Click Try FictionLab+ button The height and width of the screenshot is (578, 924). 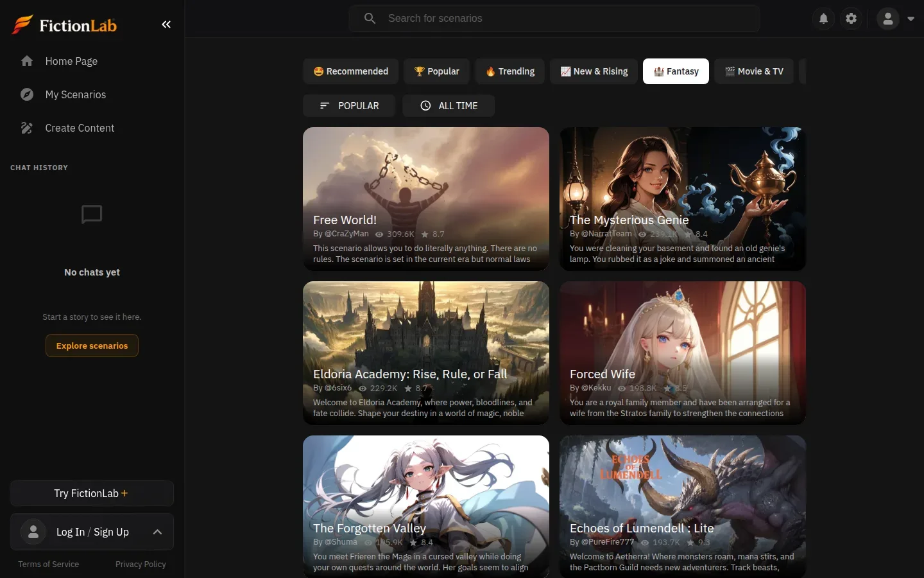pyautogui.click(x=92, y=493)
